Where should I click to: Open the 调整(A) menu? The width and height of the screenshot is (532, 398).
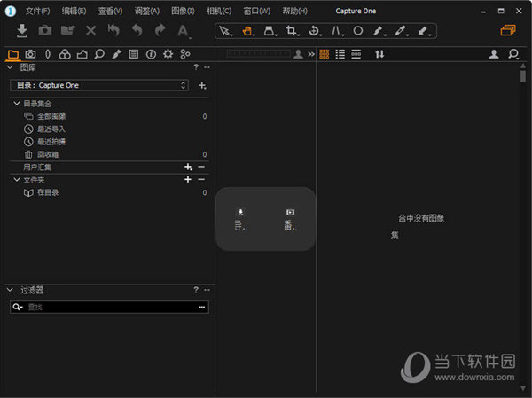(x=147, y=11)
